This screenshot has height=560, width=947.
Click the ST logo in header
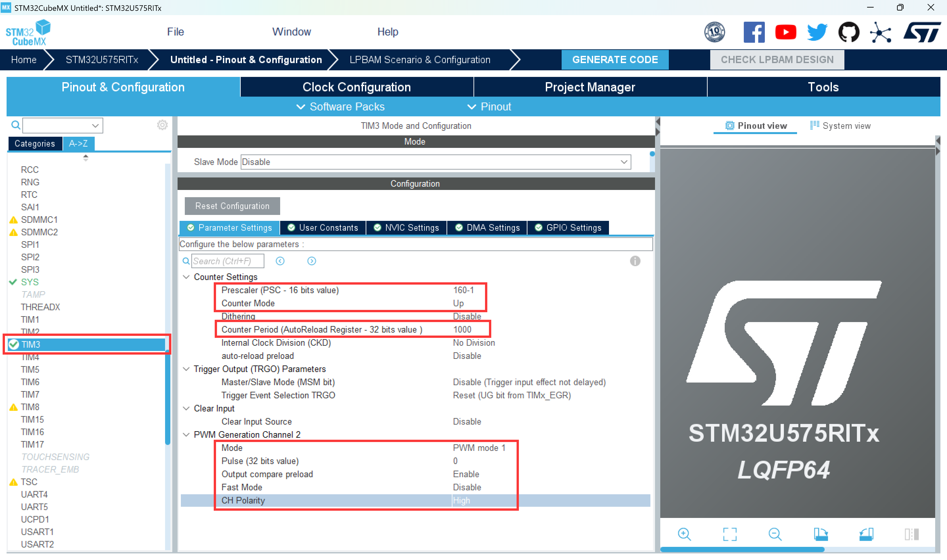[921, 32]
